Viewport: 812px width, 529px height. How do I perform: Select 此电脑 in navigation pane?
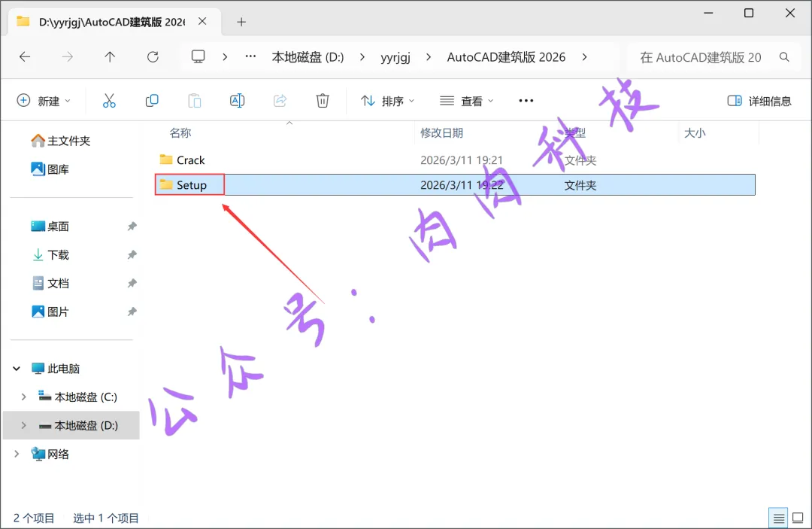pos(56,369)
